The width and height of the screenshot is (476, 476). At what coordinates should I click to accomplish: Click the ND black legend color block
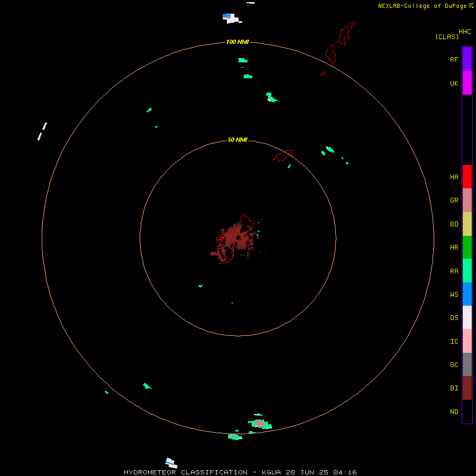(x=467, y=411)
